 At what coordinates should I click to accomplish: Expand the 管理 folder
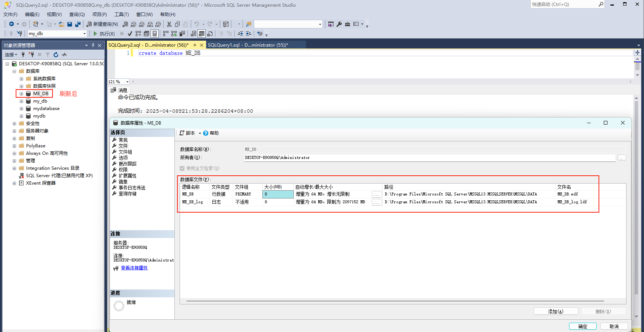14,161
